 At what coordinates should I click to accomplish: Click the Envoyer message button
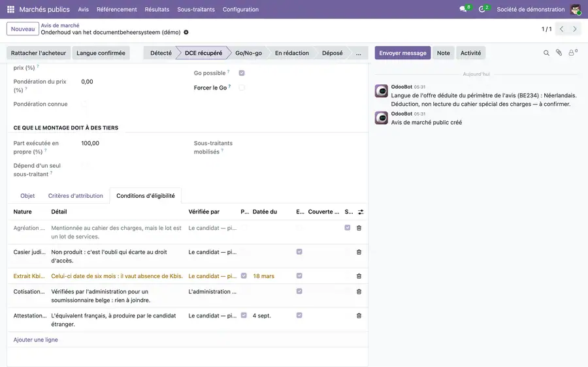pyautogui.click(x=402, y=53)
